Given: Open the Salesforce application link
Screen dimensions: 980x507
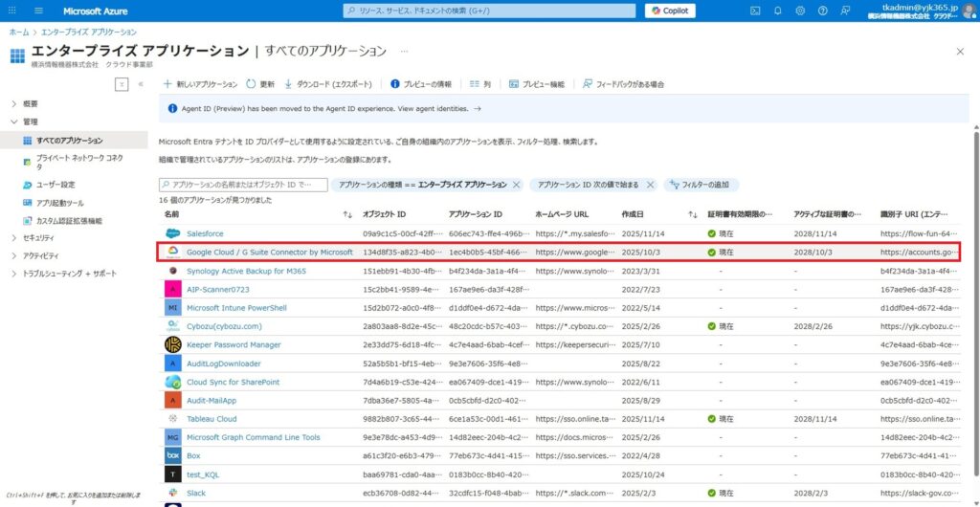Looking at the screenshot, I should coord(205,233).
